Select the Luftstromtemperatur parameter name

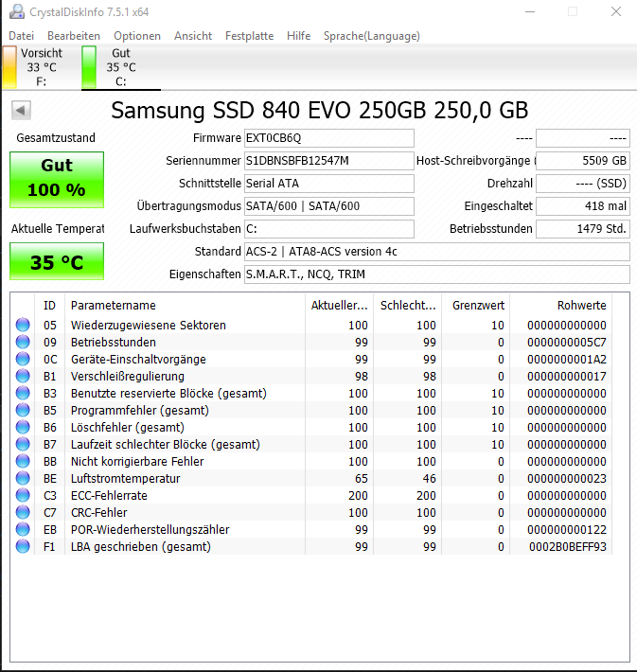coord(126,478)
